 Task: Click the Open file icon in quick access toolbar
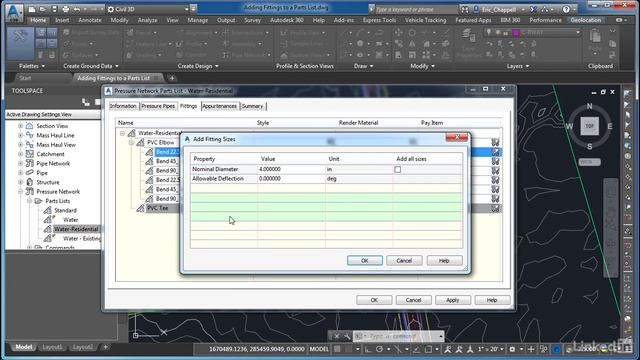click(42, 9)
